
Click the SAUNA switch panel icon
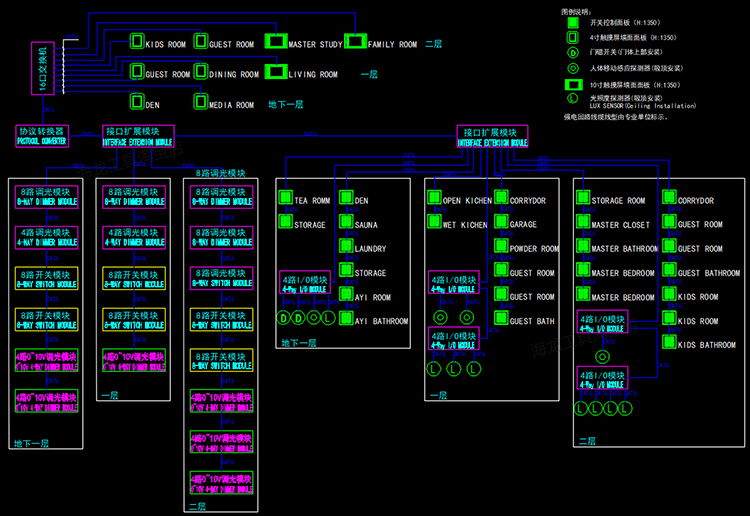[x=345, y=224]
